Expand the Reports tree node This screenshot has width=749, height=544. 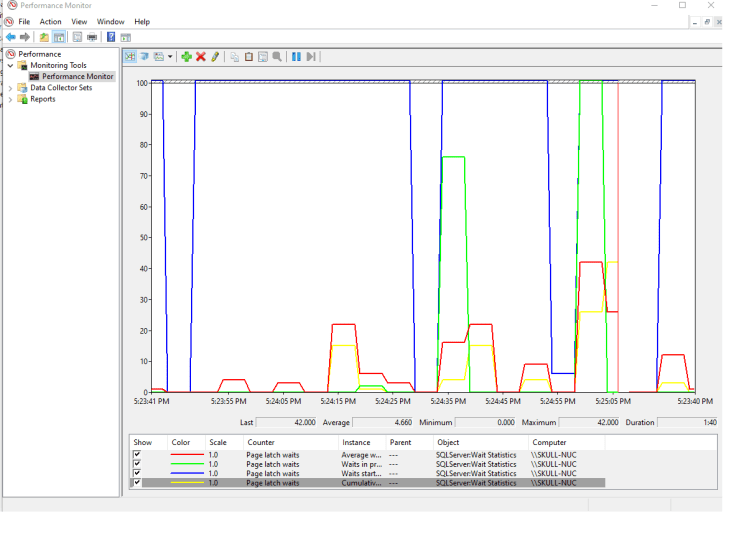click(x=11, y=99)
